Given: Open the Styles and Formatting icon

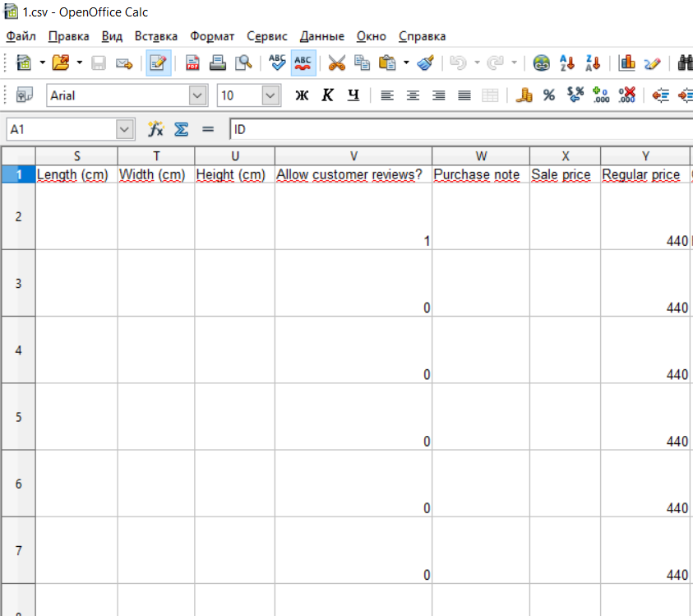Looking at the screenshot, I should [25, 95].
